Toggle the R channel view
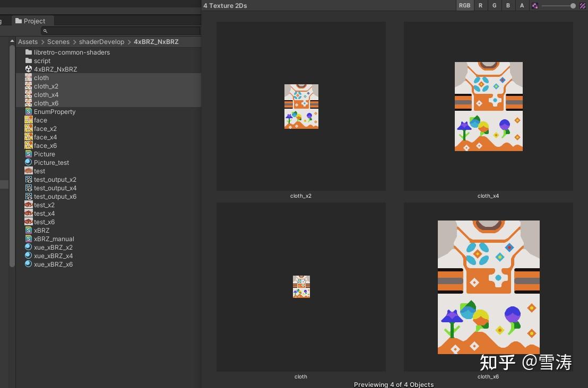 point(480,5)
